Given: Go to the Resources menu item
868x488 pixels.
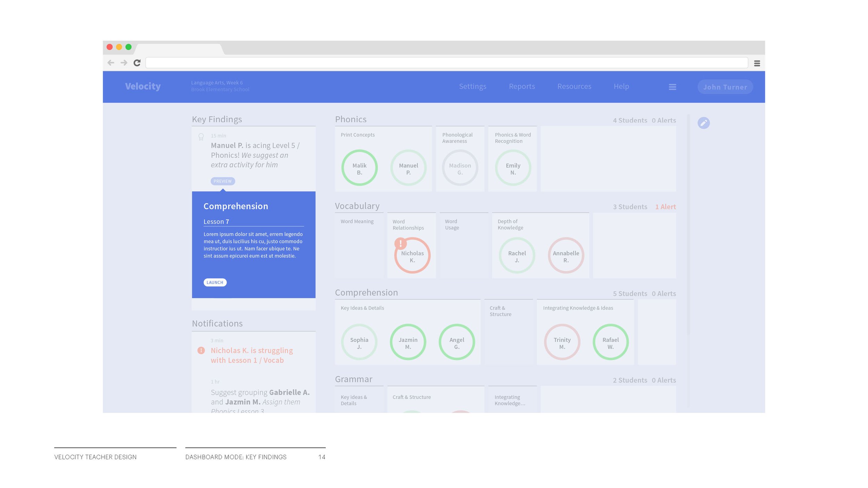Looking at the screenshot, I should coord(574,86).
